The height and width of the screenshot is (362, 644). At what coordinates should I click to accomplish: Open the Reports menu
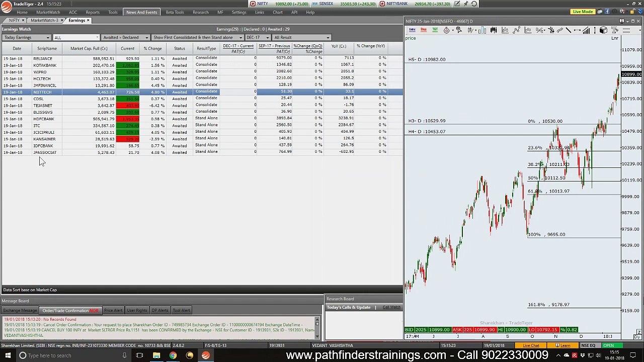point(93,12)
